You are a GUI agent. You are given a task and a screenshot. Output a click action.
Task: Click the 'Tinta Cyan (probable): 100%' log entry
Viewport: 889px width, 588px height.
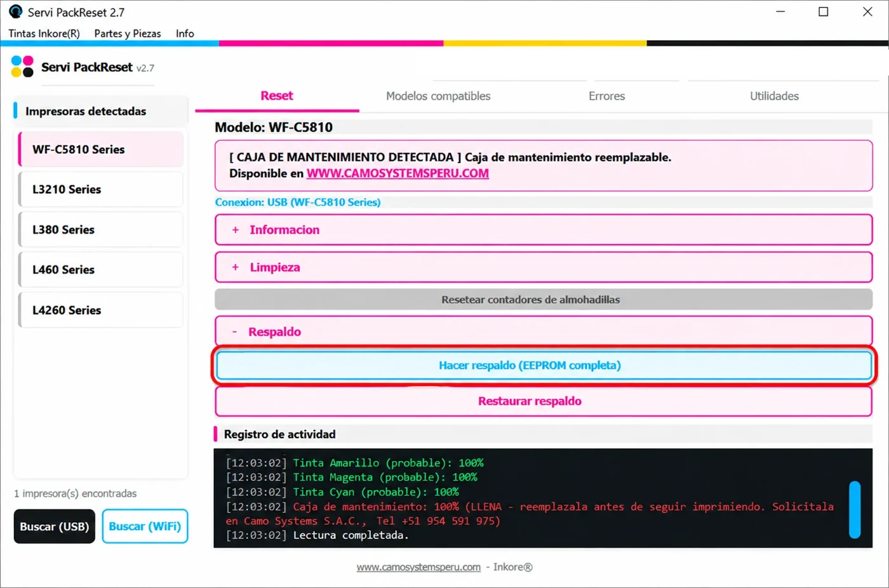(343, 492)
